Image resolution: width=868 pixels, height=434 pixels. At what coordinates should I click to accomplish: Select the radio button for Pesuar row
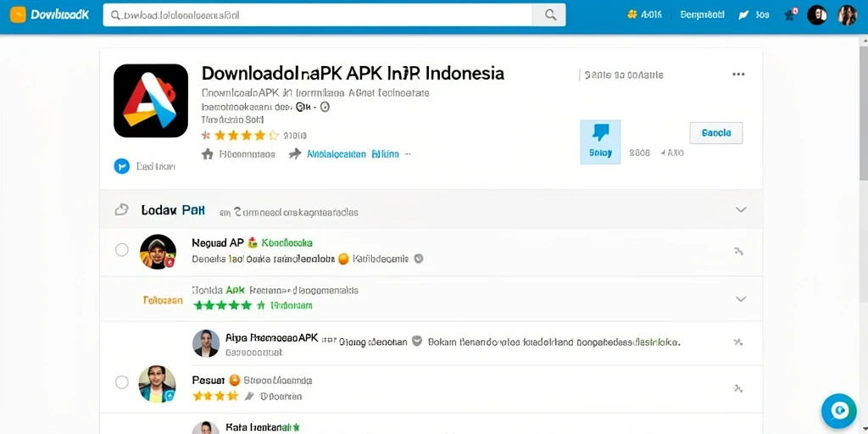click(x=122, y=382)
